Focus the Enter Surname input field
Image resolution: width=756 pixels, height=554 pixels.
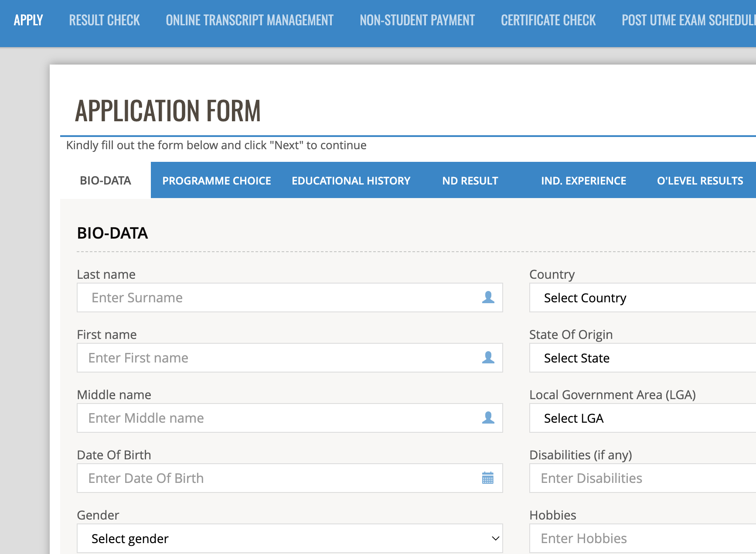(x=290, y=298)
